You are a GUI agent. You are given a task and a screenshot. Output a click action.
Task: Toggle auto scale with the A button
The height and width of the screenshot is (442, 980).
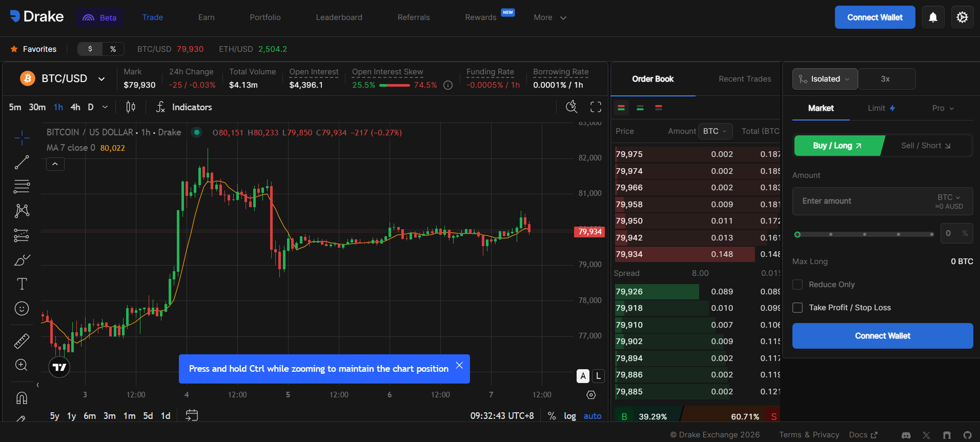coord(583,376)
